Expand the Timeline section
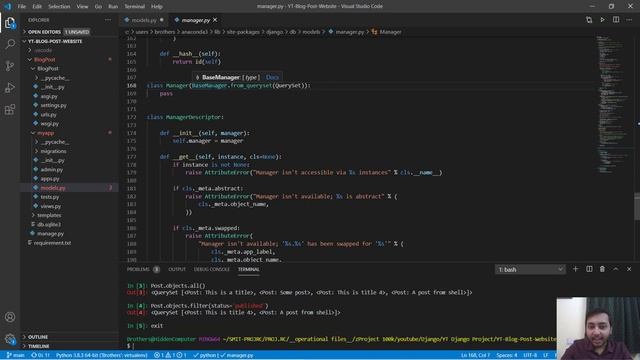 tap(69, 346)
